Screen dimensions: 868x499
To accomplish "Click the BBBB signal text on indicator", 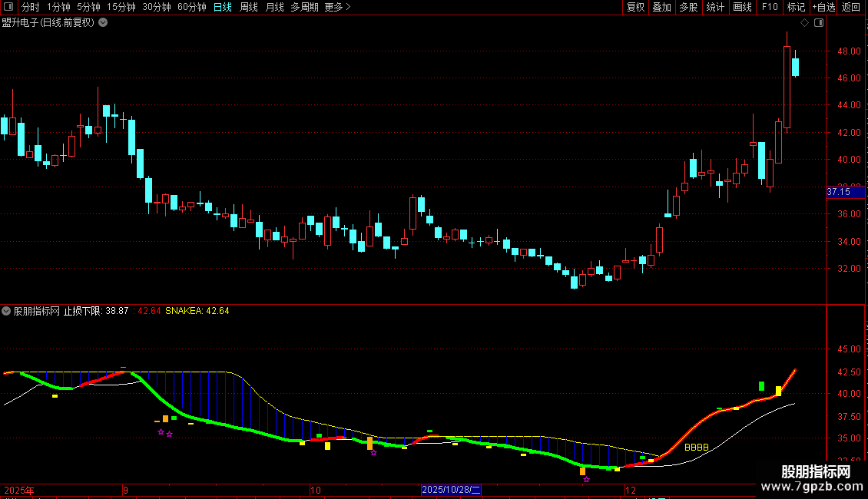I will (697, 447).
